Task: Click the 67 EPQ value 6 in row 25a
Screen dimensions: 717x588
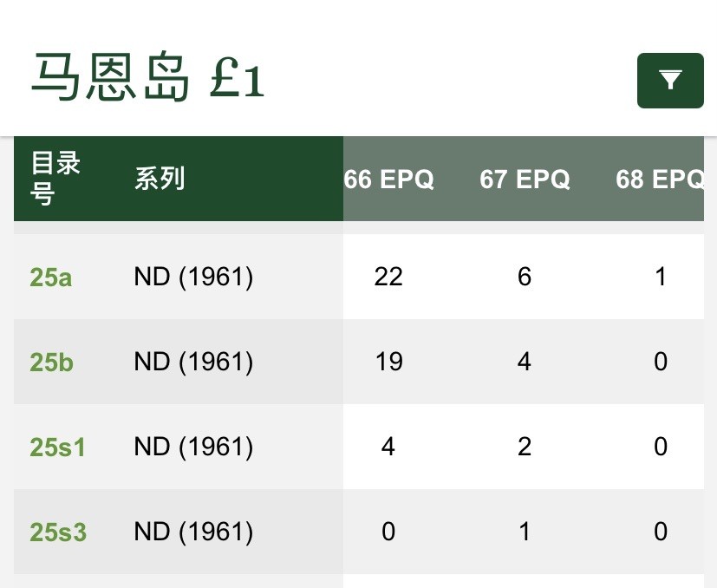Action: coord(524,277)
